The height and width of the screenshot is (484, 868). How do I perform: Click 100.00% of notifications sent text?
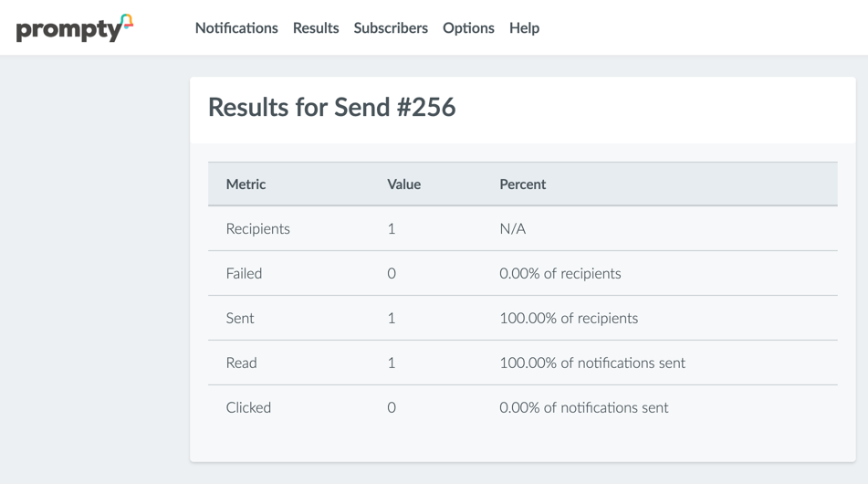pyautogui.click(x=592, y=363)
